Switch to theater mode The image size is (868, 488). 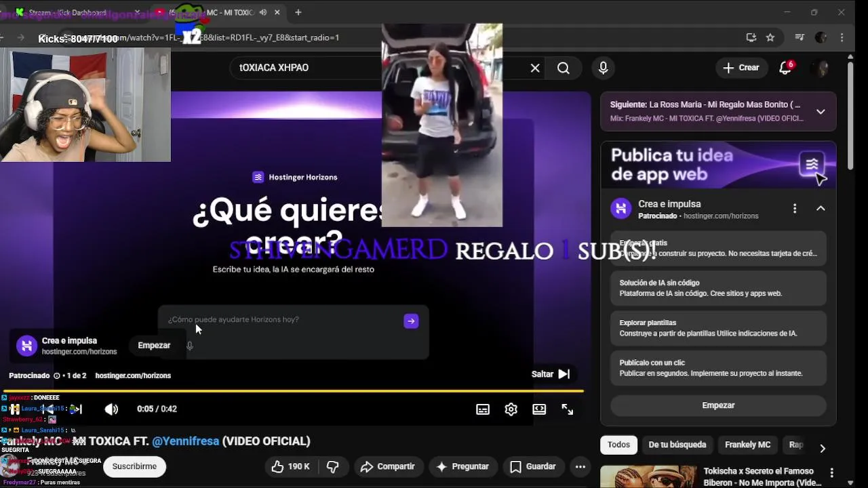[x=539, y=409]
